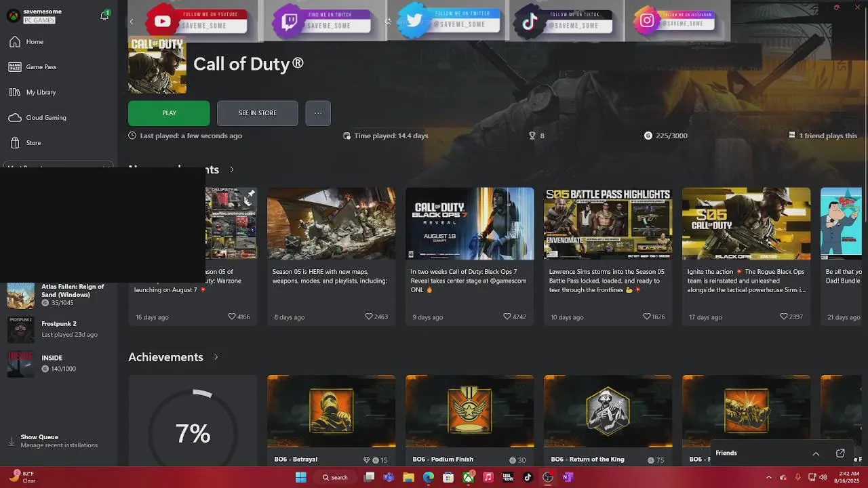Show hidden system tray icons
This screenshot has width=868, height=488.
[x=768, y=477]
